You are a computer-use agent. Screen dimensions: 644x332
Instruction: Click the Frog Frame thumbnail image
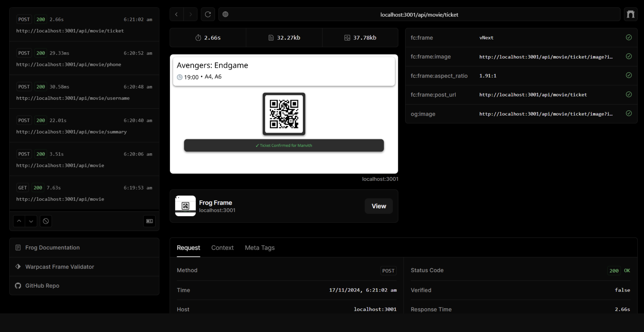pos(185,206)
